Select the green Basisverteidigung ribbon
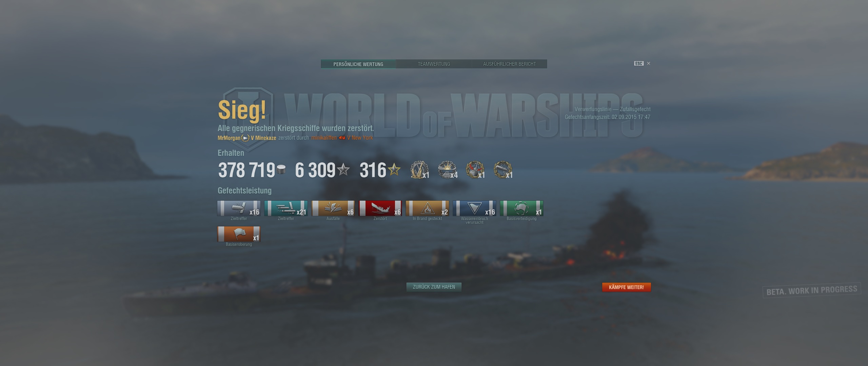Image resolution: width=868 pixels, height=366 pixels. point(521,208)
